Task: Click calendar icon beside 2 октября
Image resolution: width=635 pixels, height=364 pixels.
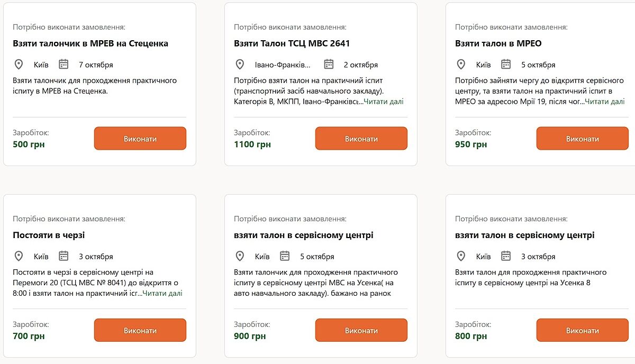Action: coord(329,65)
